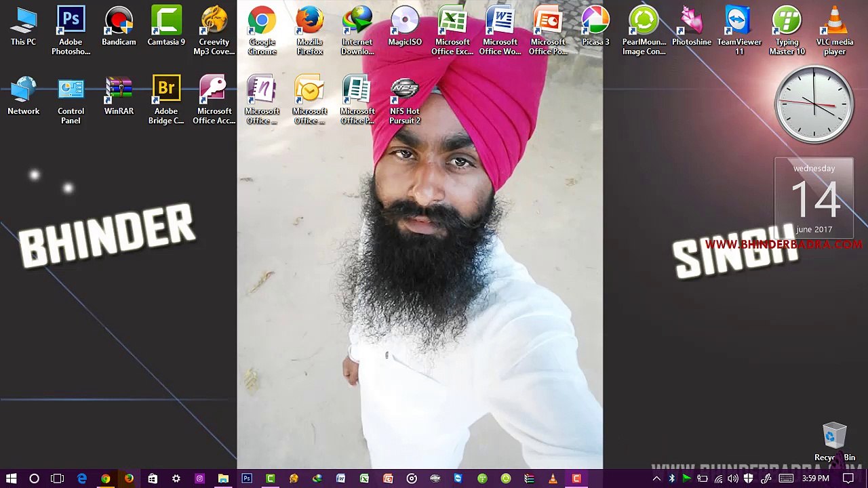Select the Google Chrome desktop shortcut
This screenshot has width=868, height=488.
click(x=262, y=31)
